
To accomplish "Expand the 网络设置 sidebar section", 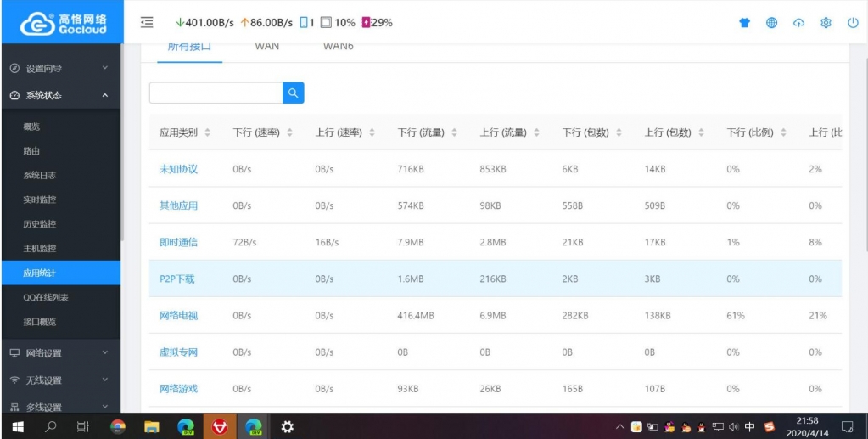I will coord(60,353).
